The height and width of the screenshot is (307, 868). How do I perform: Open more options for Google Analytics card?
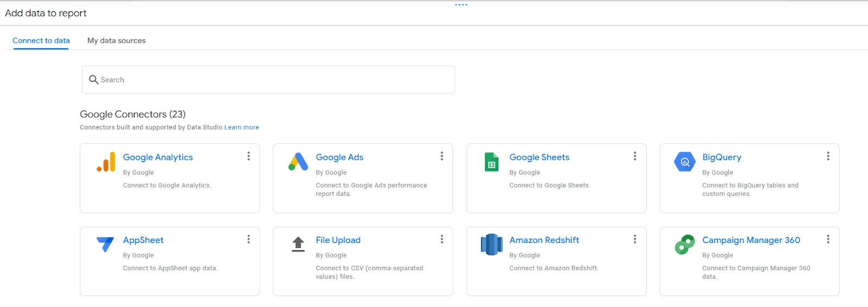[x=248, y=156]
